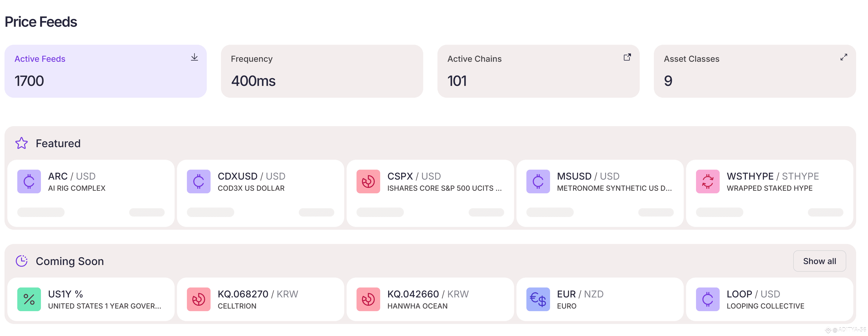
Task: Open the KQ.068270 Celltrion feed card
Action: 260,299
